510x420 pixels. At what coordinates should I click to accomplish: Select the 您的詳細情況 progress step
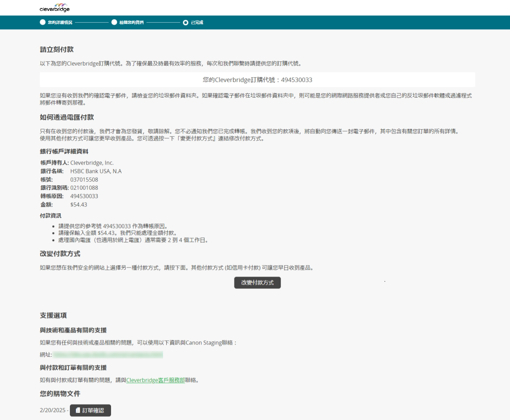[x=56, y=23]
